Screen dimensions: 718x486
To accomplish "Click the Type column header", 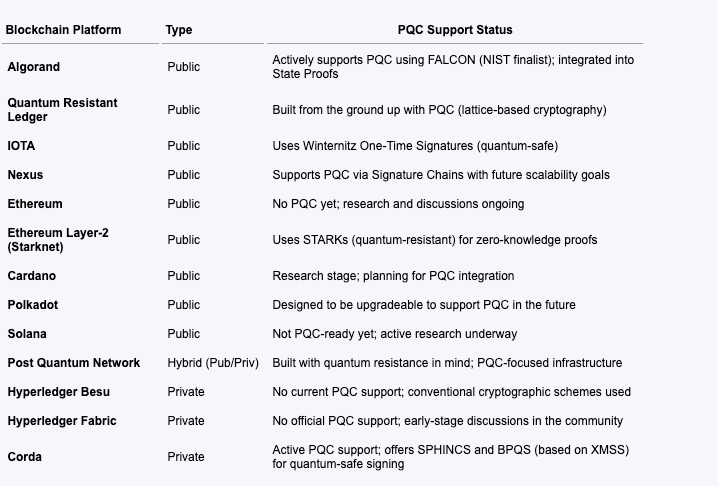I will coord(179,30).
